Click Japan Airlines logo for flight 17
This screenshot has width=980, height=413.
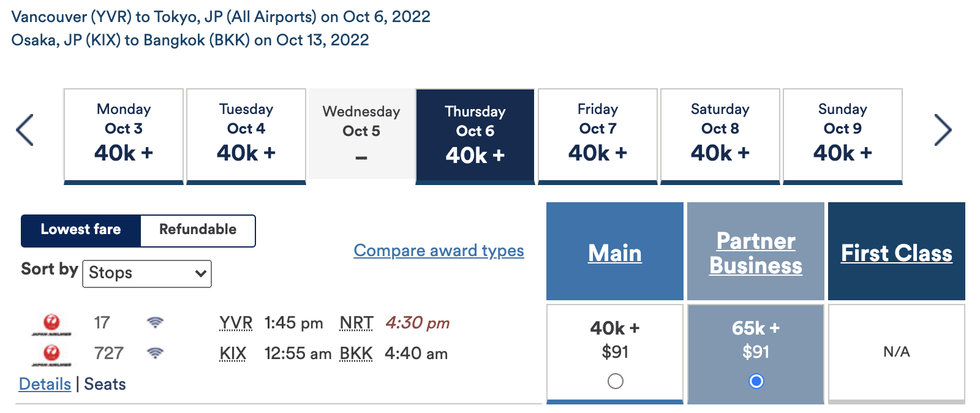(x=52, y=324)
